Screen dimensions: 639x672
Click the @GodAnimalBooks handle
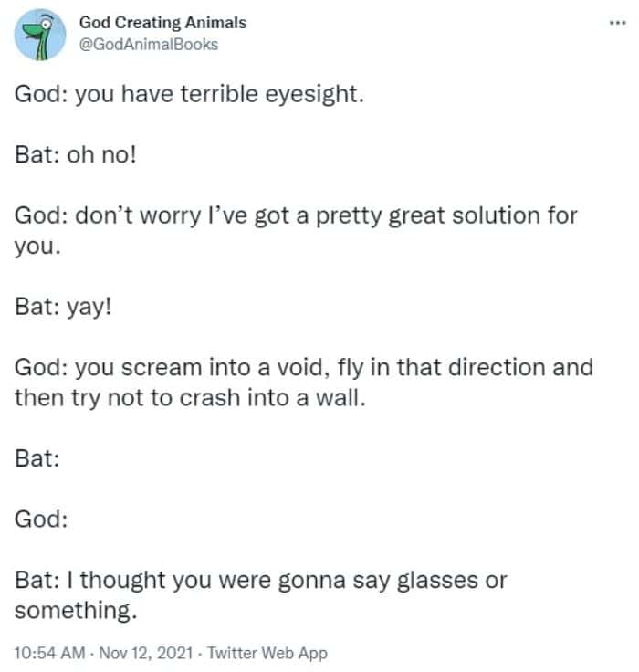[x=149, y=43]
